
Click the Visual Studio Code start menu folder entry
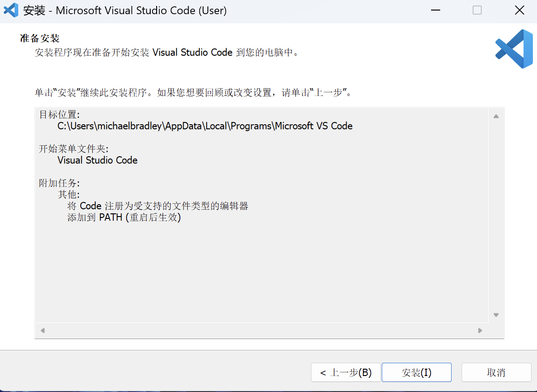tap(97, 160)
